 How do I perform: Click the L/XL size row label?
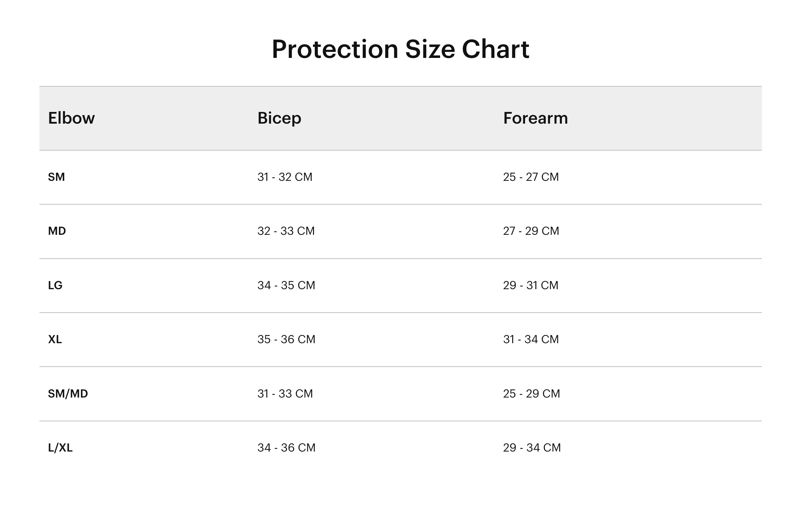click(60, 448)
